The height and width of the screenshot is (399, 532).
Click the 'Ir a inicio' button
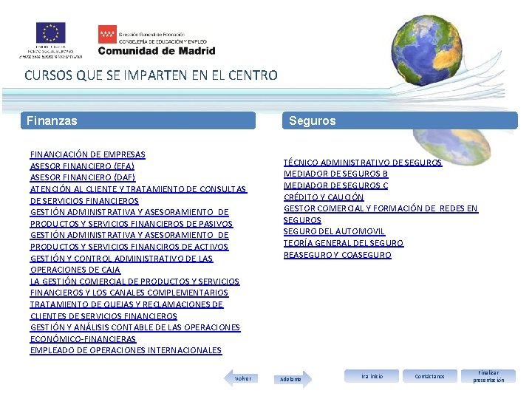point(372,376)
